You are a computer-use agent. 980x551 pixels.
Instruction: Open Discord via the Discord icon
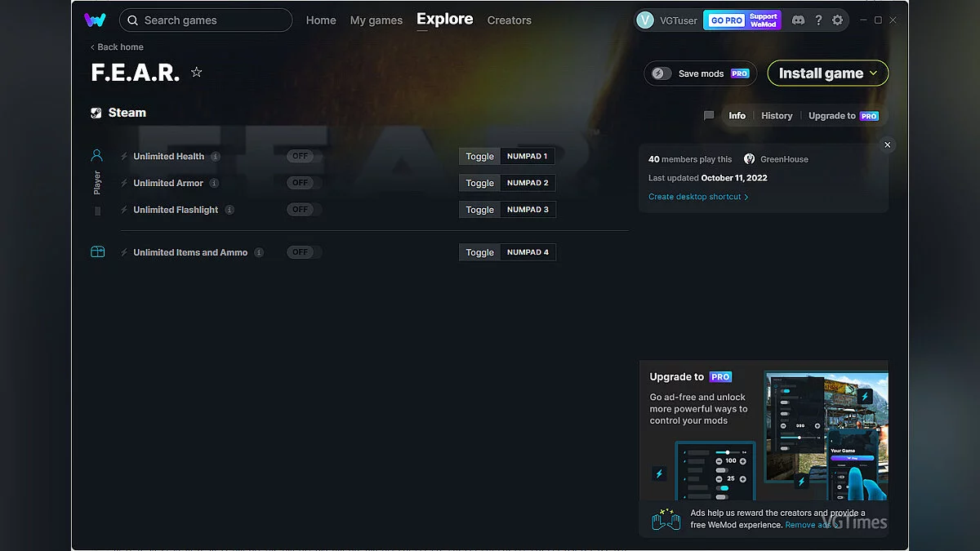coord(798,20)
